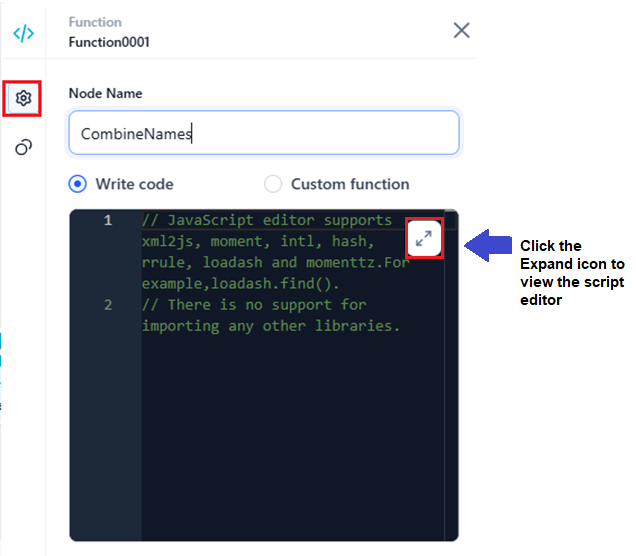Select the Custom function radio button
The image size is (636, 556).
pos(273,184)
